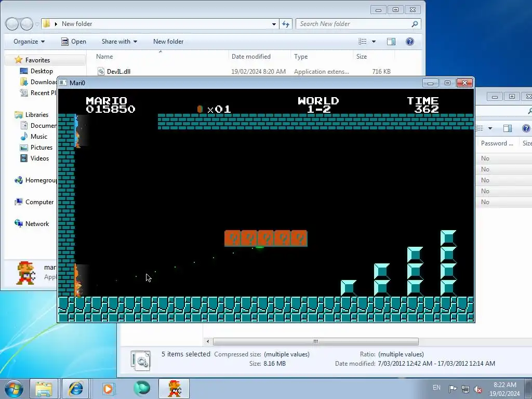The image size is (532, 399).
Task: Click the help icon in the archive window
Action: point(526,128)
